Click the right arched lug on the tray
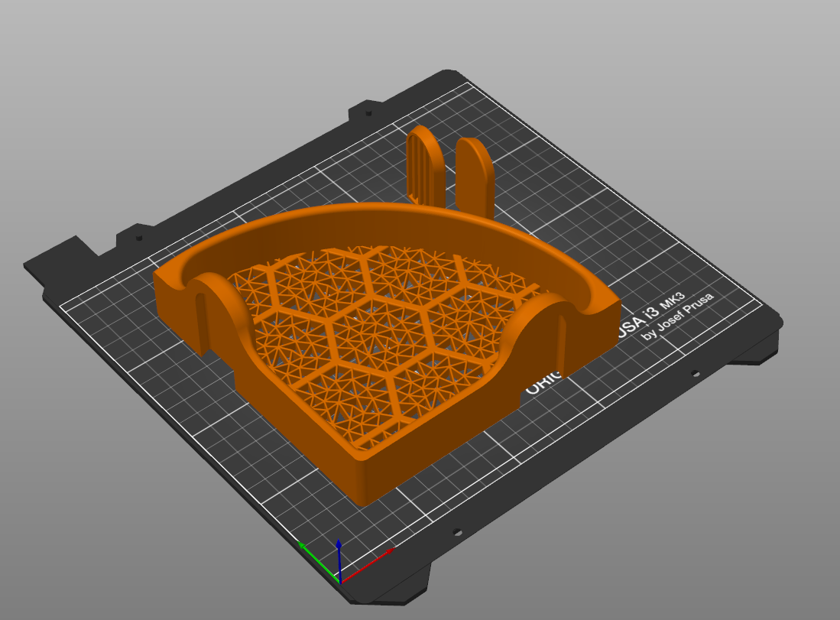This screenshot has height=620, width=840. (546, 338)
